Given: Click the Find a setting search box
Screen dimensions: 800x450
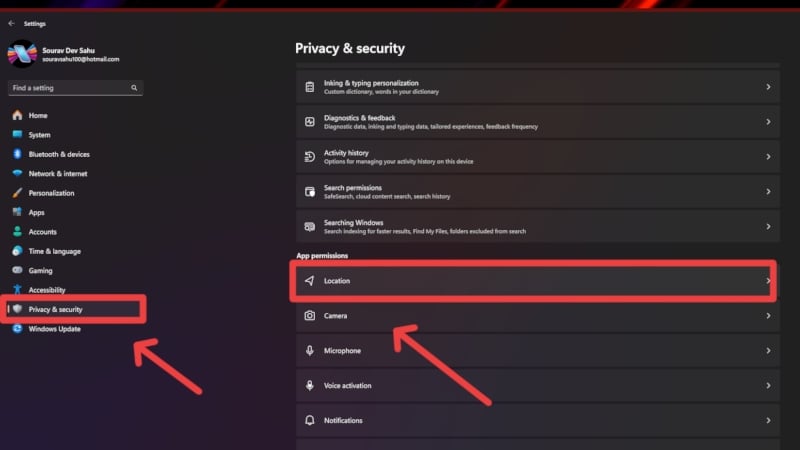Looking at the screenshot, I should [76, 88].
